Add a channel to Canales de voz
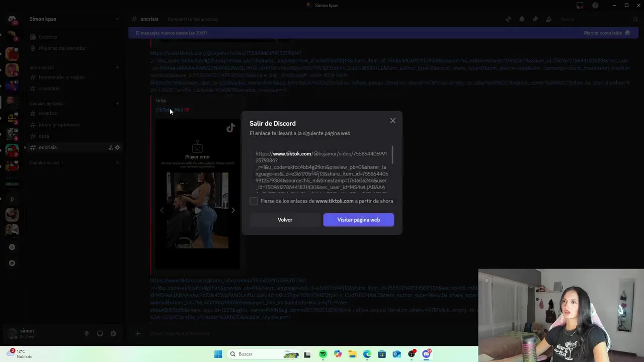The width and height of the screenshot is (644, 362). (117, 163)
